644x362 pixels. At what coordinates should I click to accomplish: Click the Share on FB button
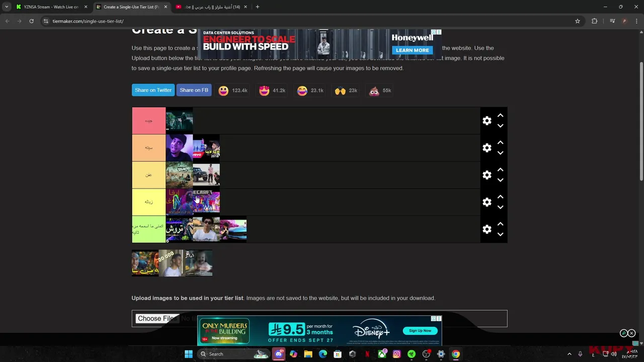[194, 90]
